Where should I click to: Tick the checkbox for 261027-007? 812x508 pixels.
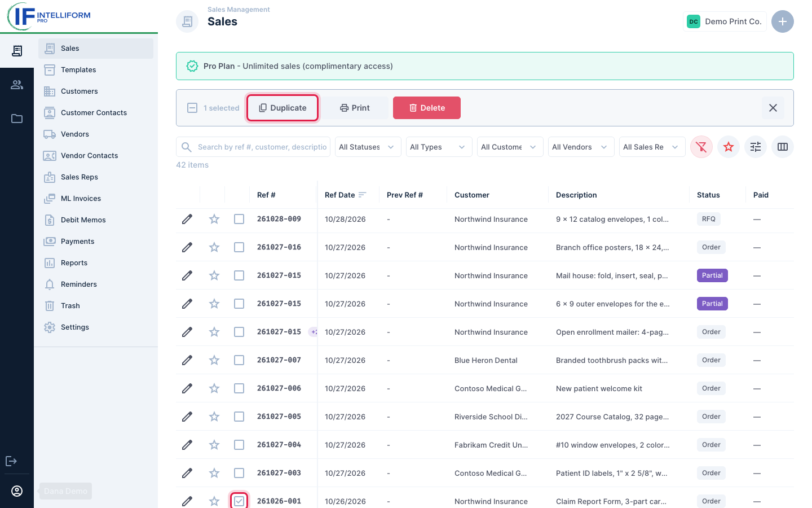click(239, 360)
